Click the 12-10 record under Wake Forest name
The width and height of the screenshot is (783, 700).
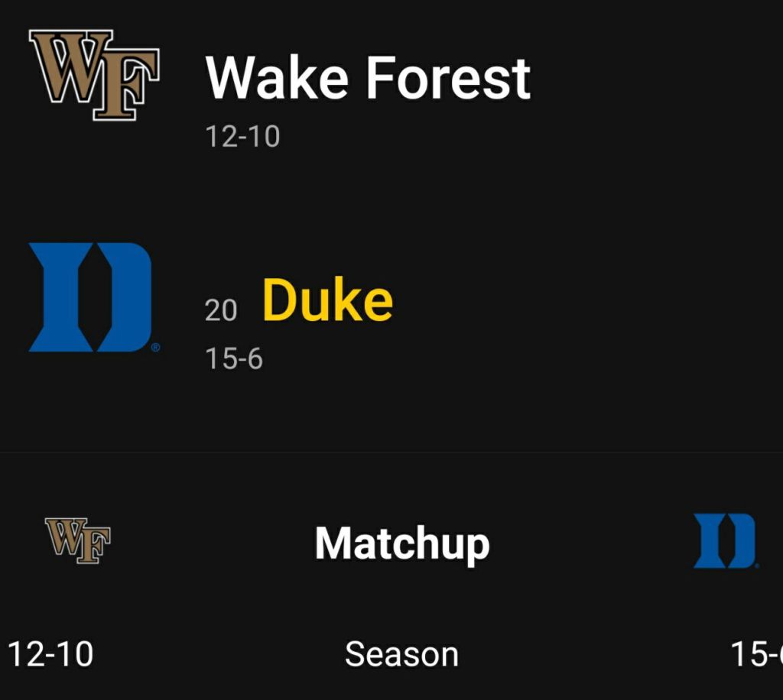click(242, 137)
